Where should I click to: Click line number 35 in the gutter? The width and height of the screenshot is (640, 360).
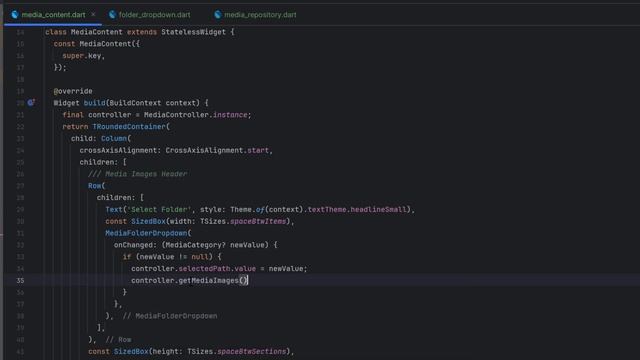pyautogui.click(x=20, y=280)
